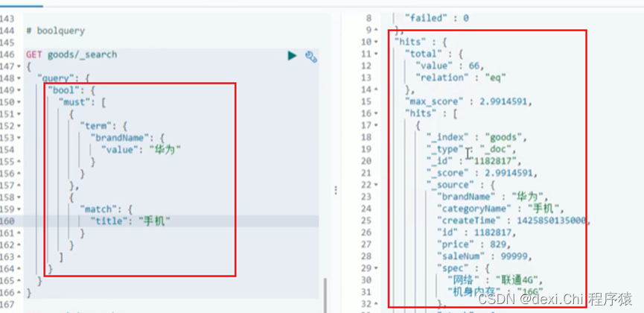The height and width of the screenshot is (313, 644).
Task: Fold the closing arrow at response line 9
Action: (x=376, y=30)
